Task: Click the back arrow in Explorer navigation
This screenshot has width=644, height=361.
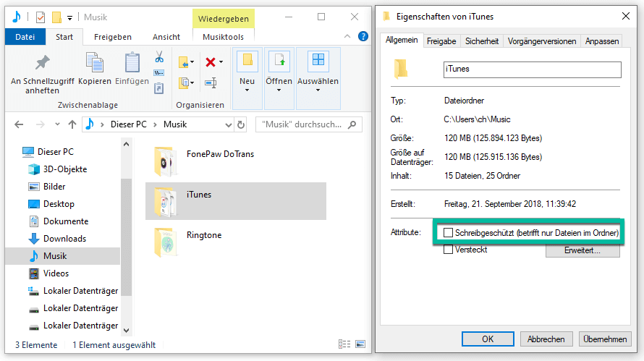Action: 19,124
